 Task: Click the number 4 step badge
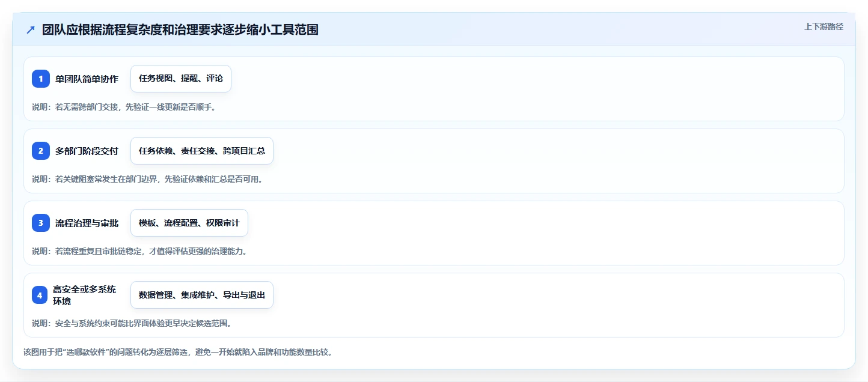pyautogui.click(x=40, y=295)
